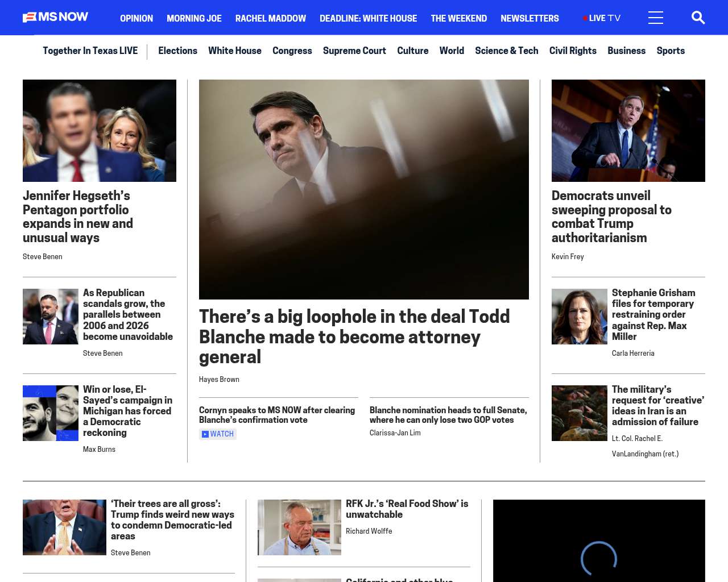Open Cornyn speaks to MS NOW story
728x582 pixels.
coord(277,415)
